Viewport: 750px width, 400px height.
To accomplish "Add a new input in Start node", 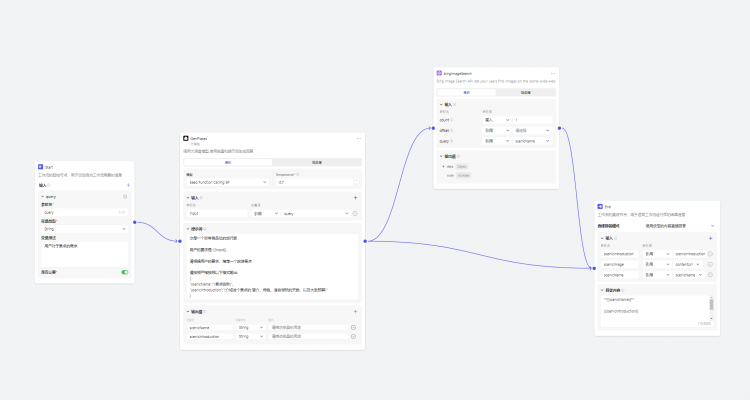I will point(128,185).
